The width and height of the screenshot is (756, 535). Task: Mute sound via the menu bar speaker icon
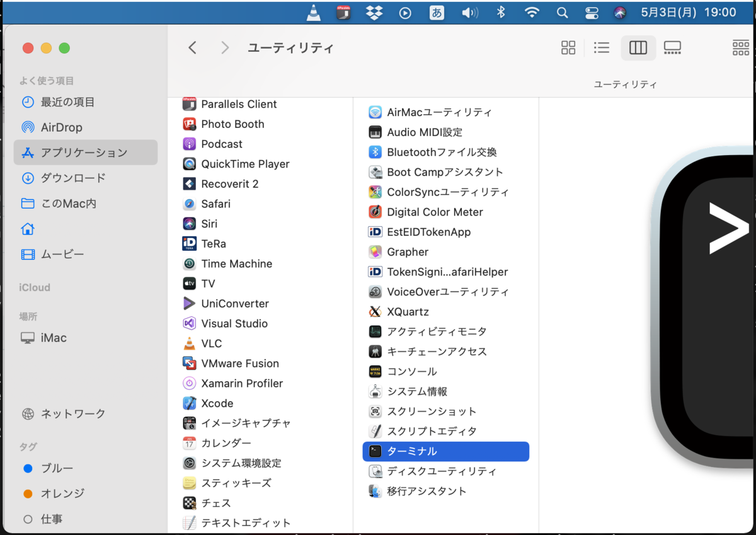[x=469, y=11]
